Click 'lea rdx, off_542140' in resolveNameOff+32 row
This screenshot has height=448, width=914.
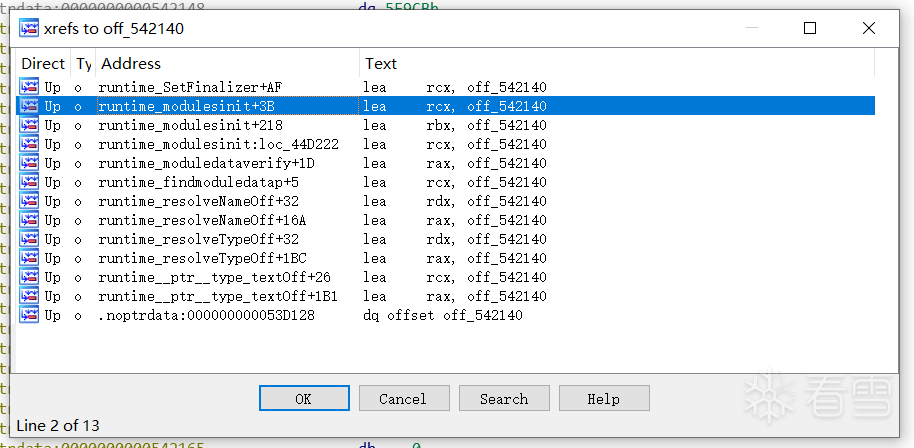pos(455,201)
